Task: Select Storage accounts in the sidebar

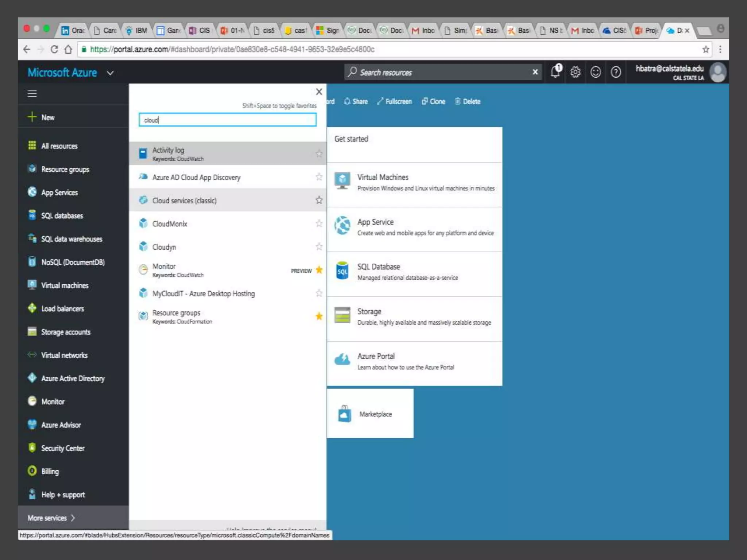Action: (x=66, y=332)
